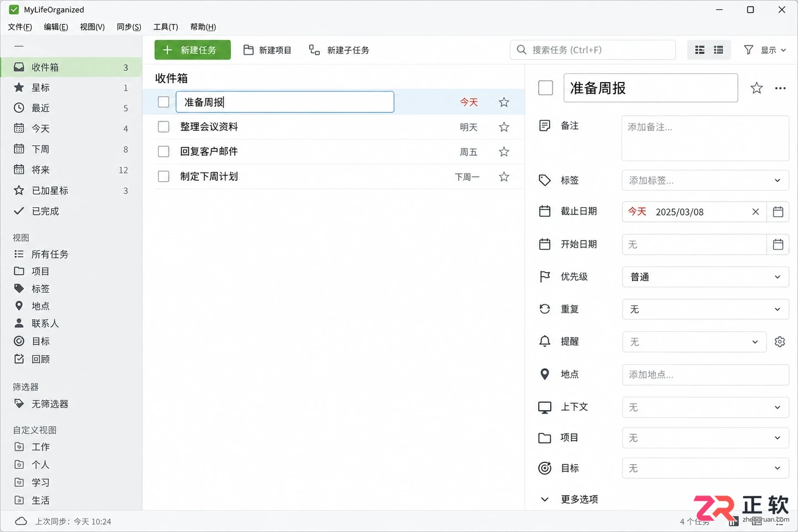Click the 添加地点 location field
The height and width of the screenshot is (532, 798).
(x=705, y=375)
